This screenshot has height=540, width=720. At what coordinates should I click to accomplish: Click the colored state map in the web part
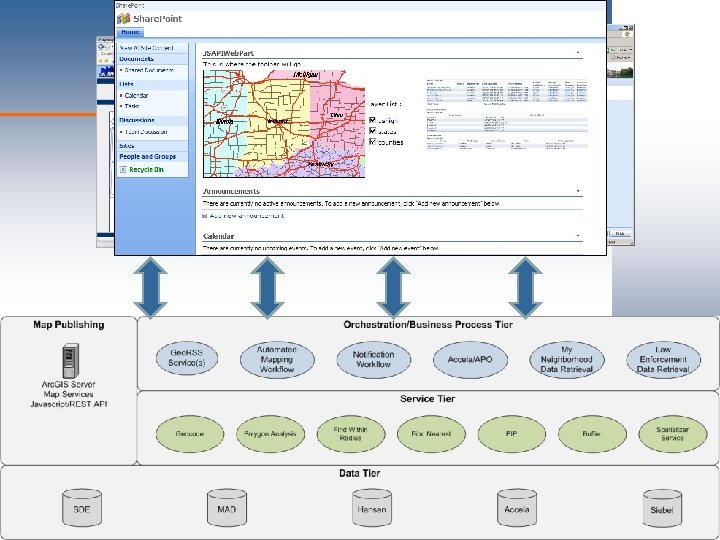[x=284, y=124]
